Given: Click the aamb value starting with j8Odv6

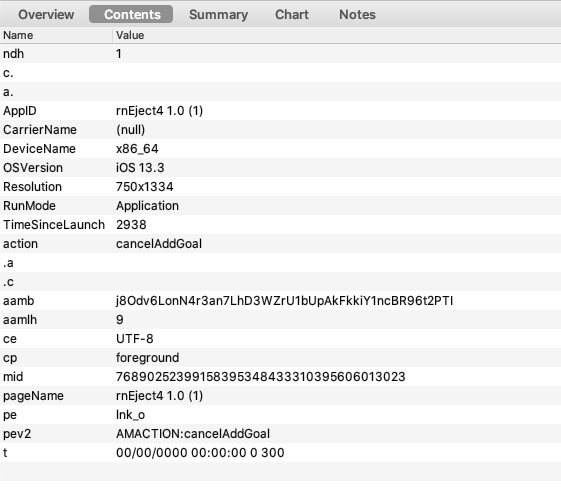Looking at the screenshot, I should click(284, 301).
